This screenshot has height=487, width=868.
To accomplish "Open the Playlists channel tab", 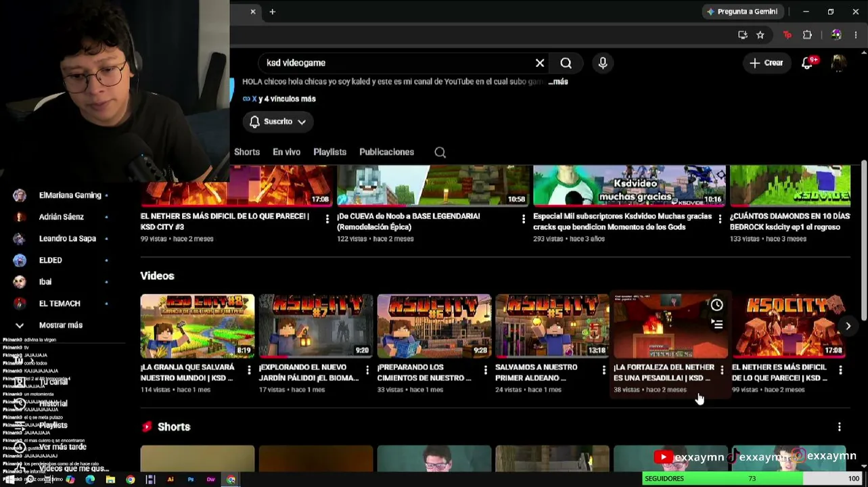I will point(329,152).
